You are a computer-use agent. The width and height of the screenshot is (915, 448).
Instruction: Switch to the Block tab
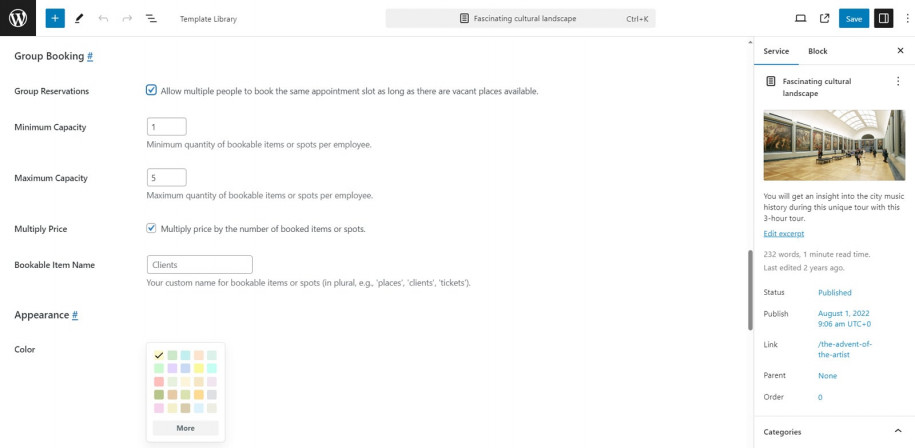817,51
